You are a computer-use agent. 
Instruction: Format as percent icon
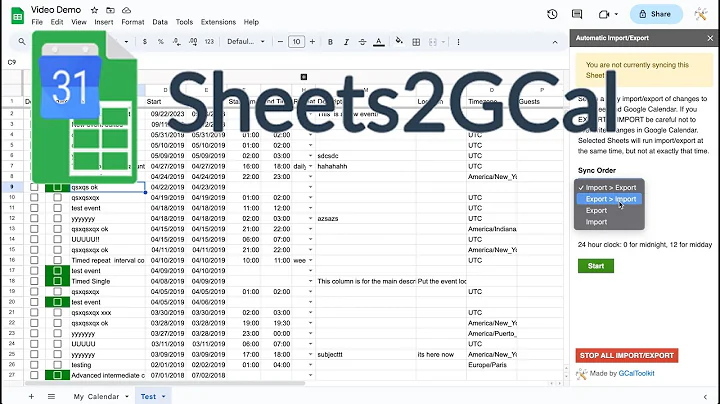[x=161, y=42]
